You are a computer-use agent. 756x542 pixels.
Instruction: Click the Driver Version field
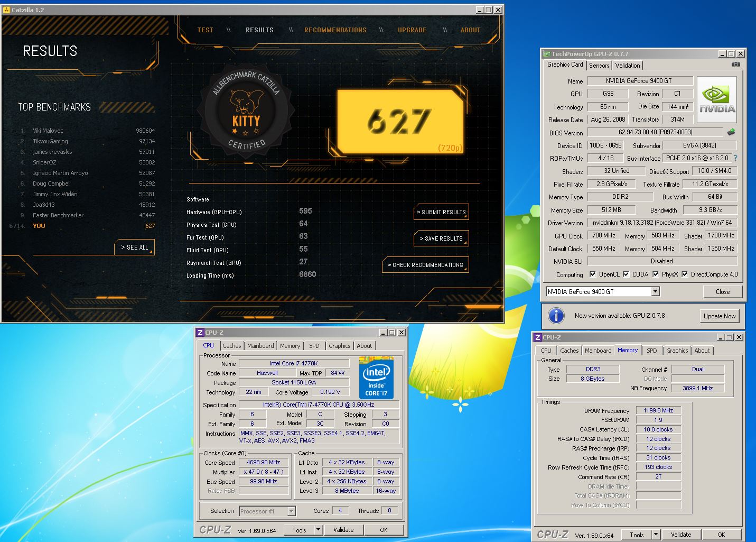[662, 223]
